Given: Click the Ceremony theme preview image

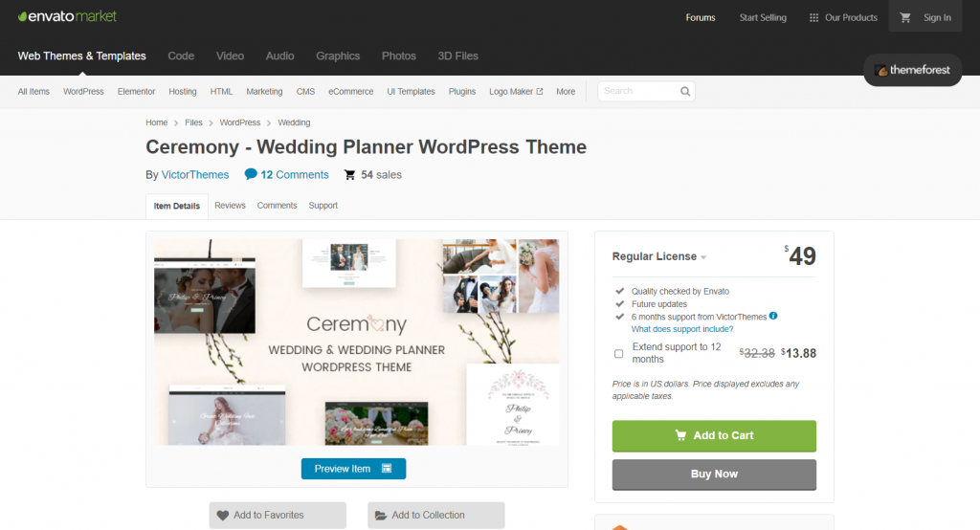Looking at the screenshot, I should click(357, 342).
